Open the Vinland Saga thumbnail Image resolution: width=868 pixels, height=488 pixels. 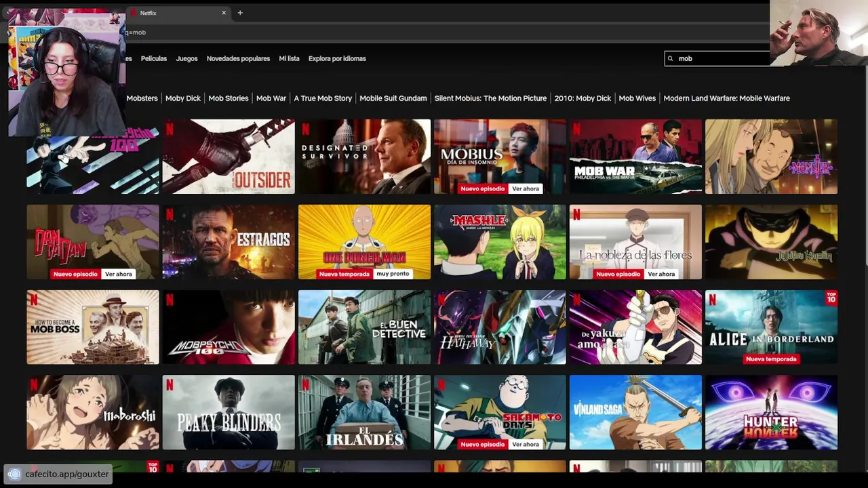[x=635, y=413]
